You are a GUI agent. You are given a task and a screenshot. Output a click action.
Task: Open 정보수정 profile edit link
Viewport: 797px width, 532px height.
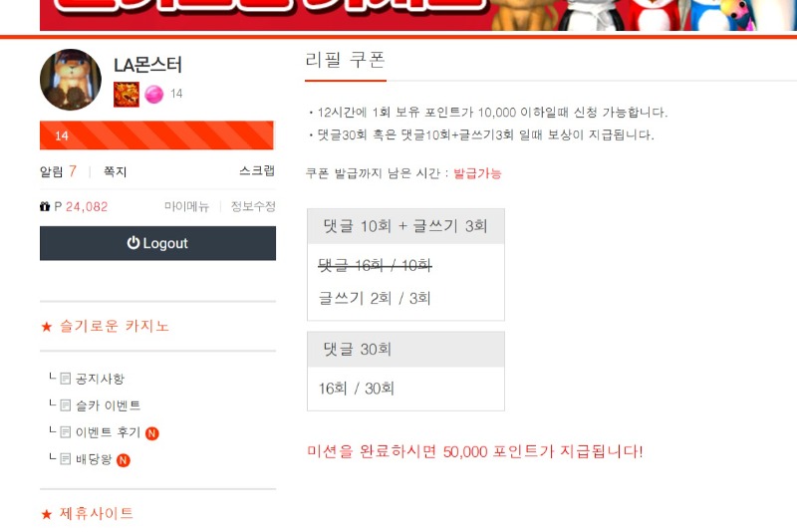pos(253,206)
